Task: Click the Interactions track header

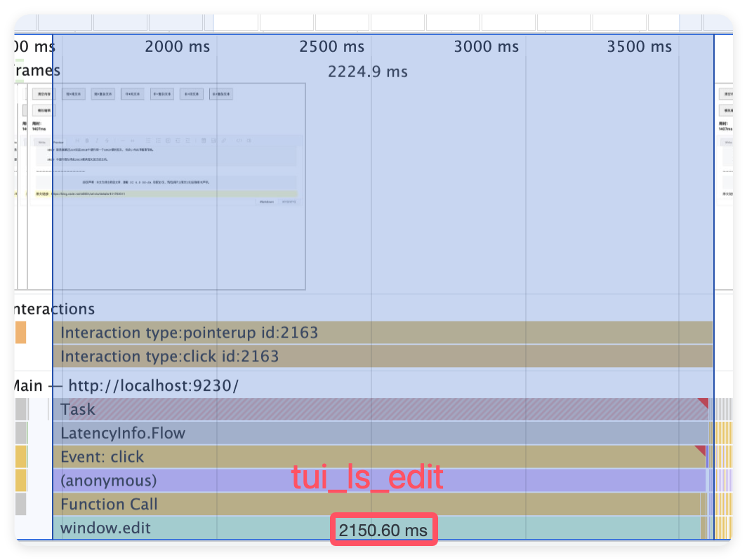Action: pyautogui.click(x=55, y=309)
